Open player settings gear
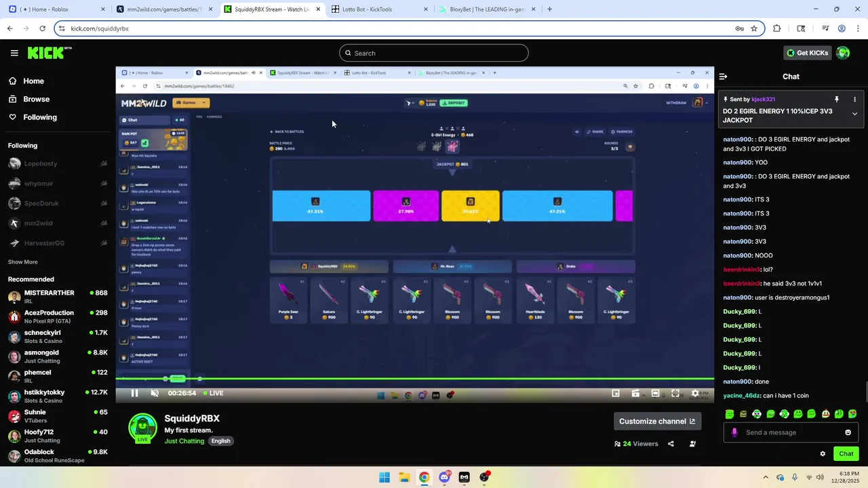The height and width of the screenshot is (488, 868). coord(695,393)
